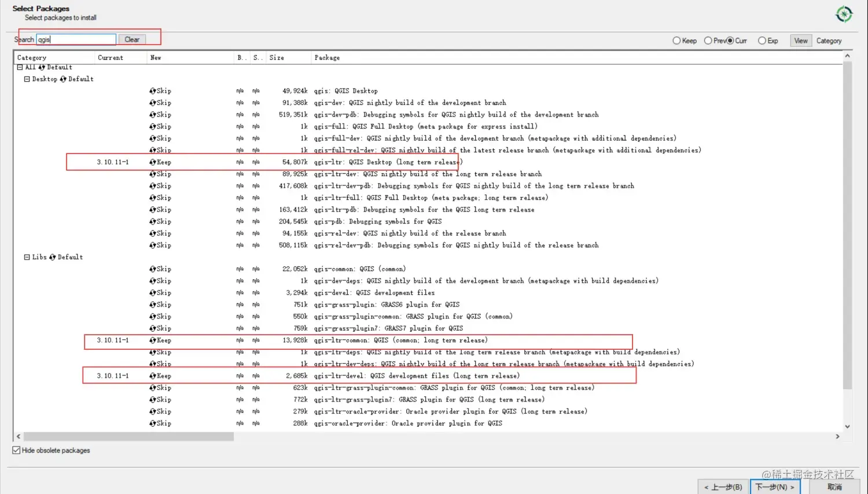Click the 3.10.11-1 version of qgis-ltr-devel
Viewport: 868px width, 494px height.
113,376
